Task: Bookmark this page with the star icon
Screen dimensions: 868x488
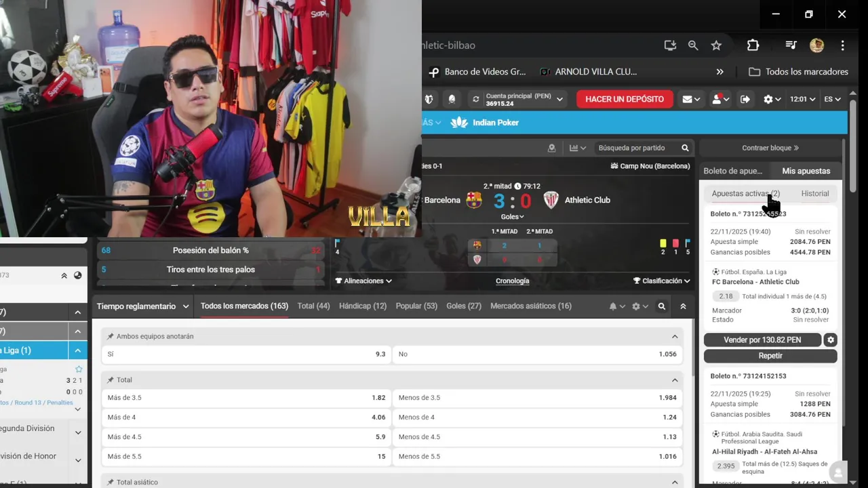Action: pyautogui.click(x=716, y=45)
